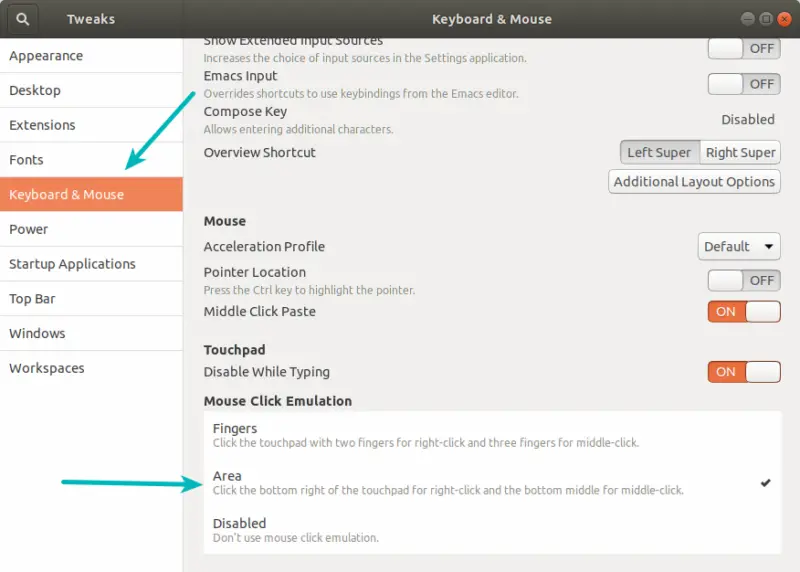This screenshot has width=800, height=572.
Task: Toggle Show Extended Input Sources switch
Action: point(744,48)
